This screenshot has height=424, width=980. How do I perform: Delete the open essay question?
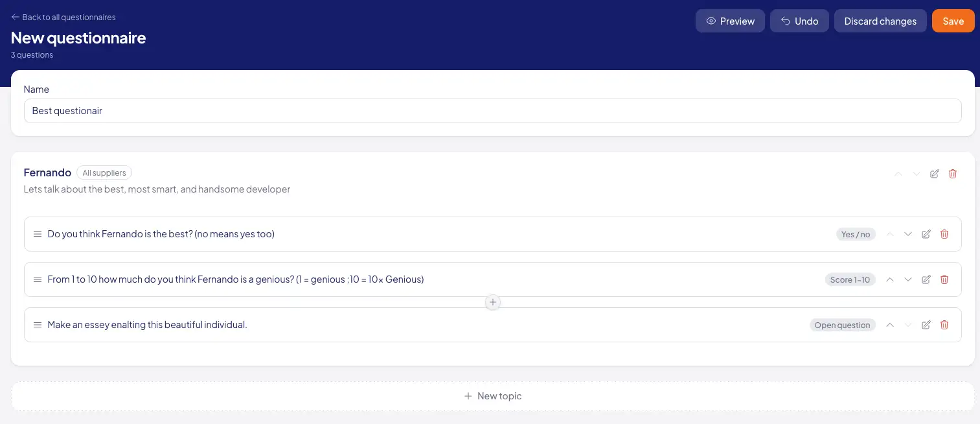tap(944, 325)
